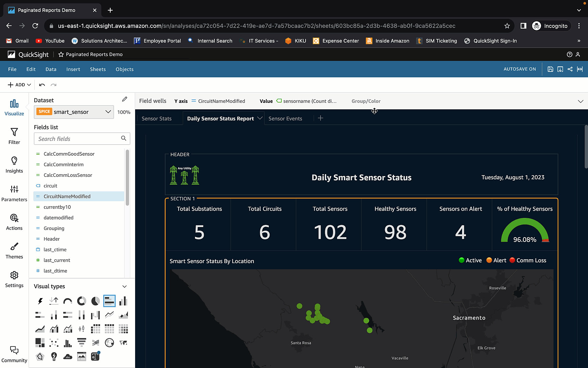Screen dimensions: 588x368
Task: Click the share analysis icon
Action: pos(570,69)
